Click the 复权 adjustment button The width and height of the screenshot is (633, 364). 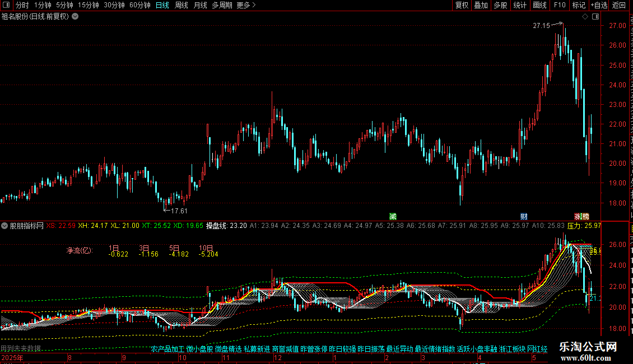pyautogui.click(x=462, y=5)
